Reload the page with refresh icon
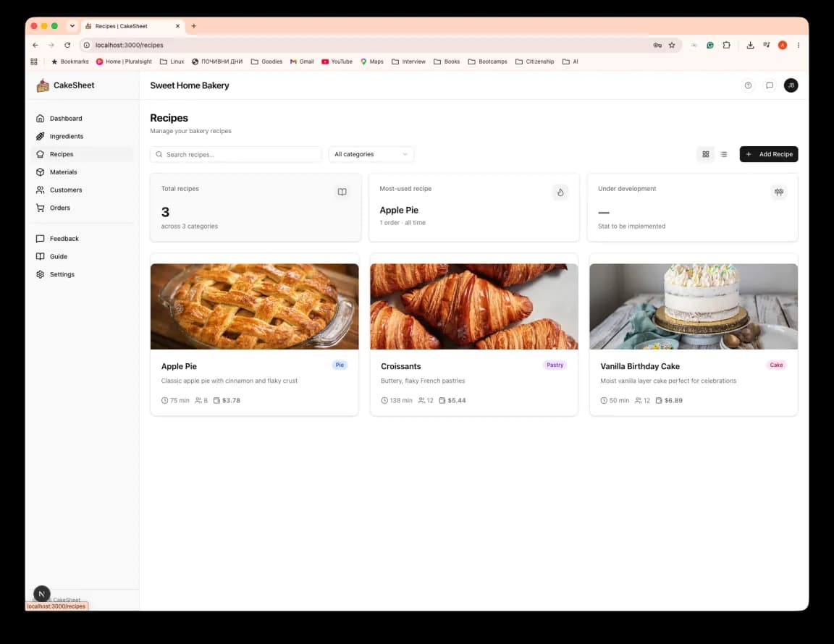This screenshot has height=644, width=834. click(67, 45)
